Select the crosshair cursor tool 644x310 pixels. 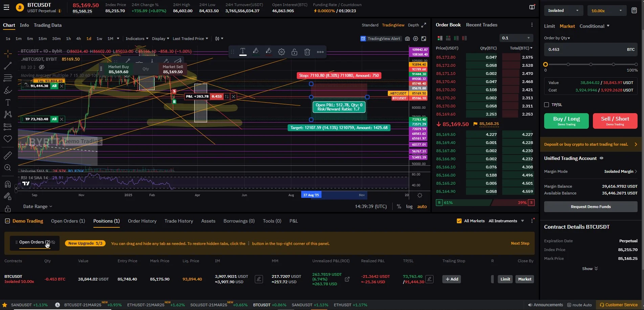point(8,54)
